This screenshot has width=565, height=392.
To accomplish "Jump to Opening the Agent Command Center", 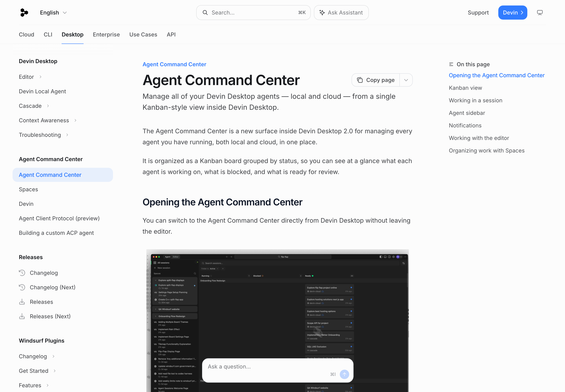I will click(x=497, y=75).
